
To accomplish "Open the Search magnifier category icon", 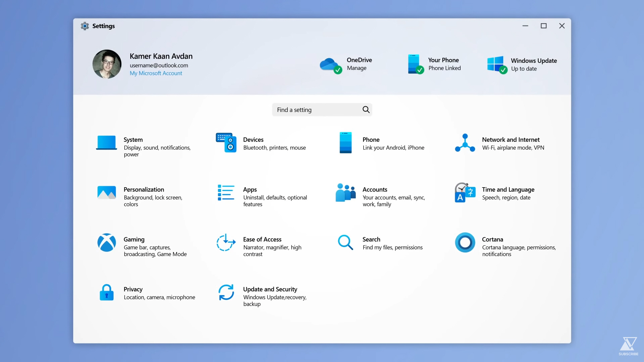I will [x=345, y=242].
